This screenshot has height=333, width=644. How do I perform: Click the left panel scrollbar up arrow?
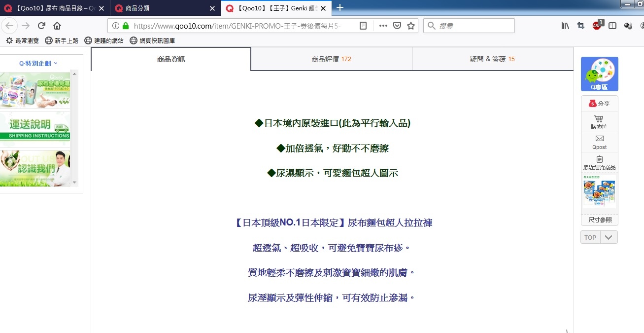pos(75,74)
